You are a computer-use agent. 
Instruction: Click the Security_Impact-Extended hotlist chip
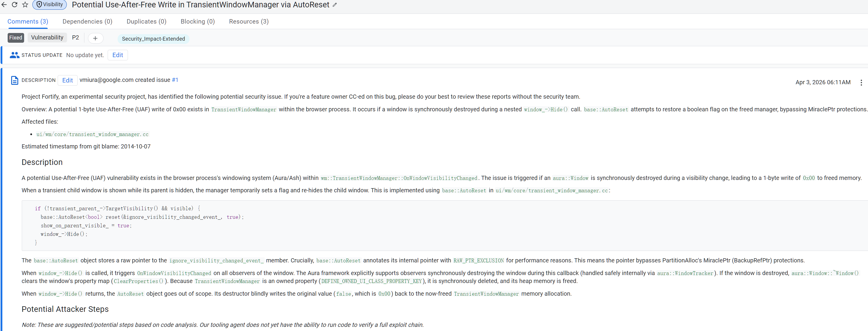point(153,39)
